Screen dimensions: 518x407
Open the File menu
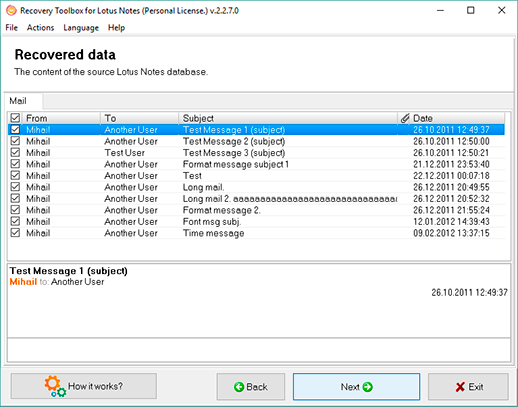11,28
